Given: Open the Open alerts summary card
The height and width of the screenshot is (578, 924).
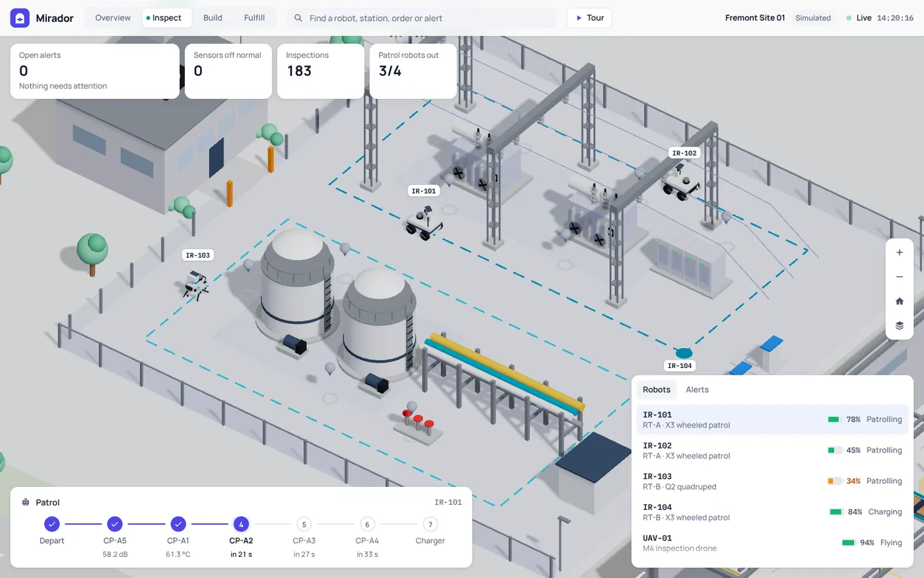Looking at the screenshot, I should pyautogui.click(x=95, y=71).
